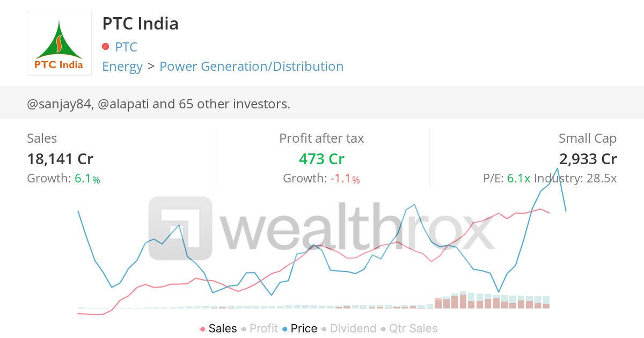Viewport: 644px width, 338px height.
Task: Open the Power Generation/Distribution subcategory
Action: click(252, 66)
